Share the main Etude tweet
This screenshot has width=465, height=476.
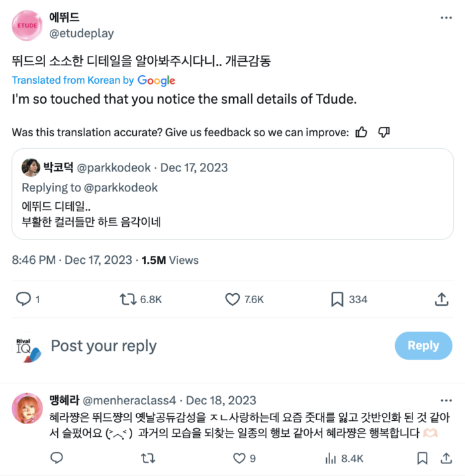tap(441, 299)
